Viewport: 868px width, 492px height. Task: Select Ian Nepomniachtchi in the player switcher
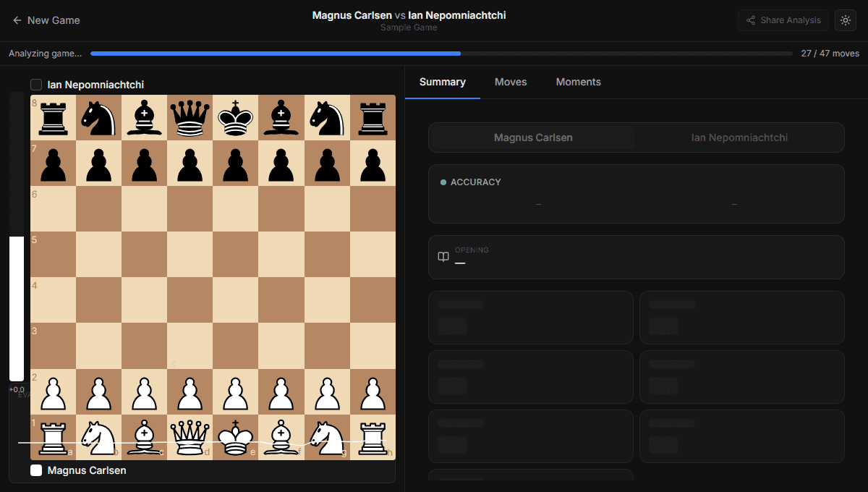coord(739,137)
